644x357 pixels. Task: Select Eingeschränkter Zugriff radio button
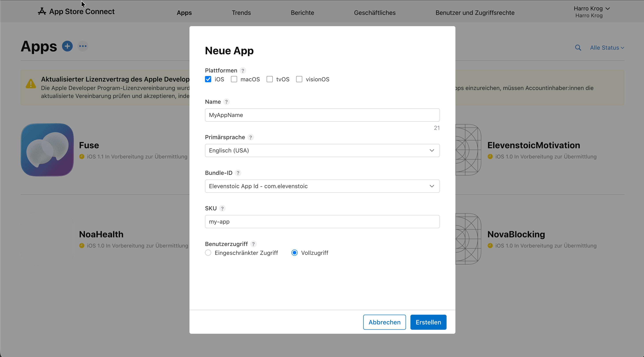click(x=208, y=253)
